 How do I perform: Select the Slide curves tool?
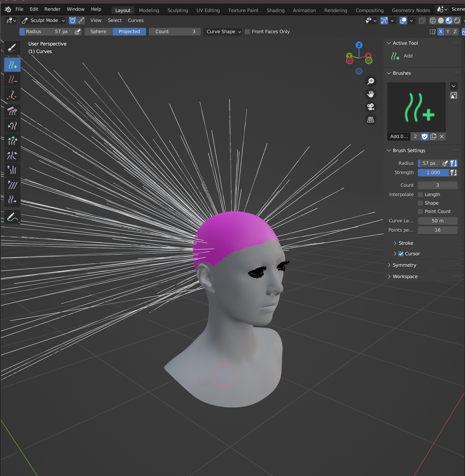[x=12, y=200]
